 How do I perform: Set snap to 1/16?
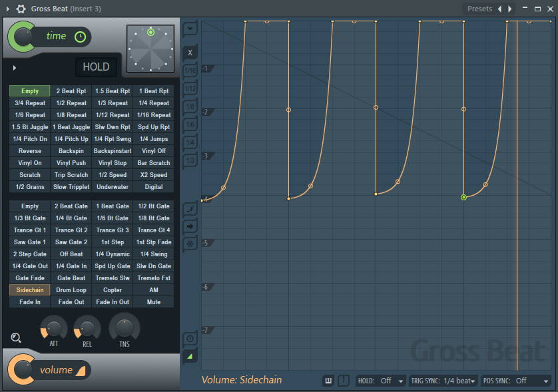[190, 71]
